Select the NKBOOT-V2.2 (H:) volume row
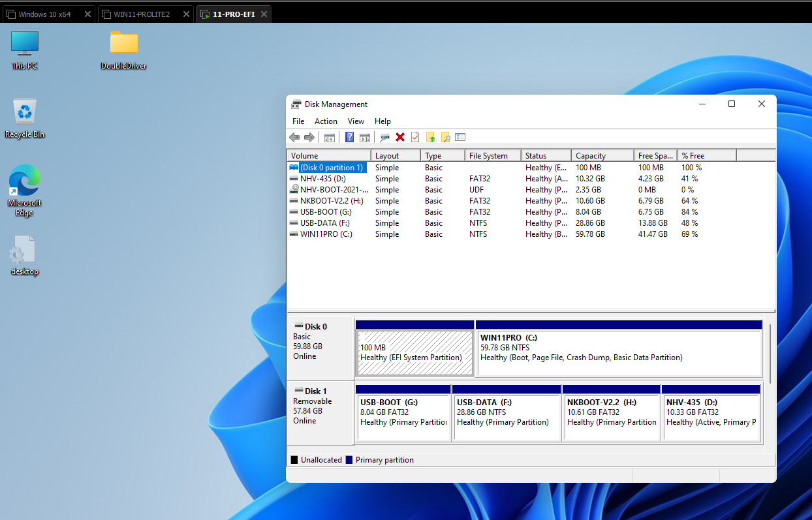Image resolution: width=812 pixels, height=520 pixels. click(531, 201)
